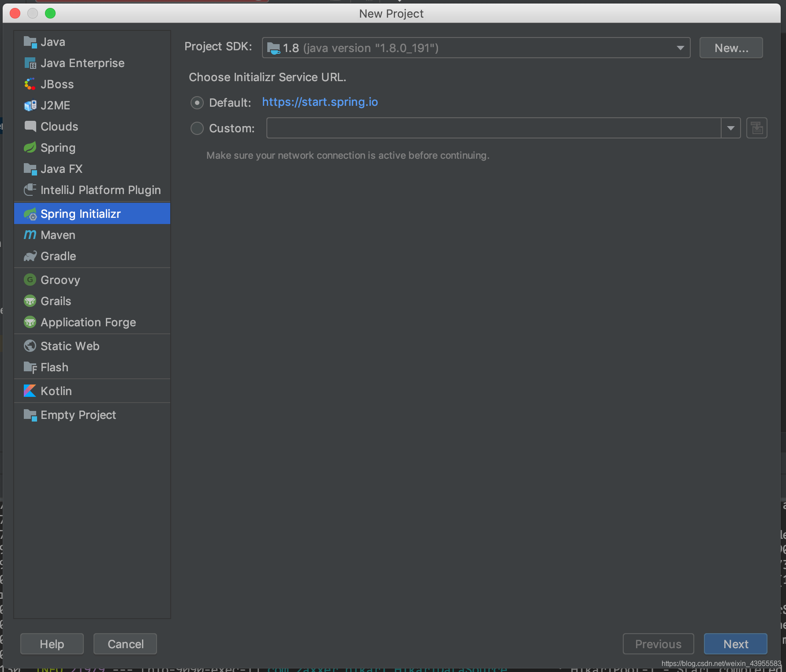Click the Empty Project folder icon

pos(30,415)
